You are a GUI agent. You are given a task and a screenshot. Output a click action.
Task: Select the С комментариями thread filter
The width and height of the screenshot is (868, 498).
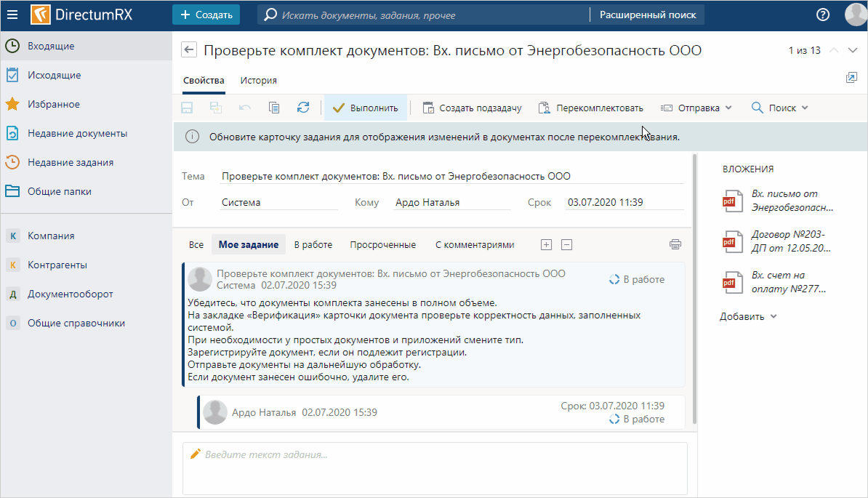point(475,244)
